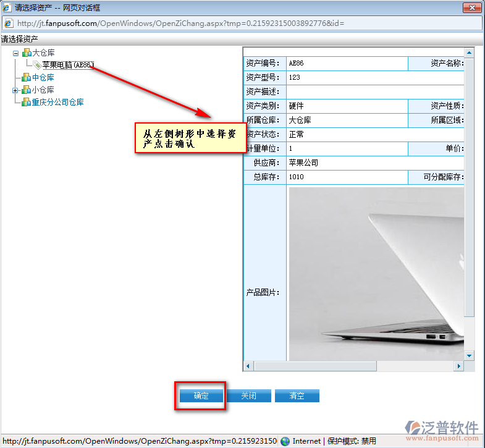The height and width of the screenshot is (448, 485).
Task: Click the 产品图片 label
Action: [263, 293]
